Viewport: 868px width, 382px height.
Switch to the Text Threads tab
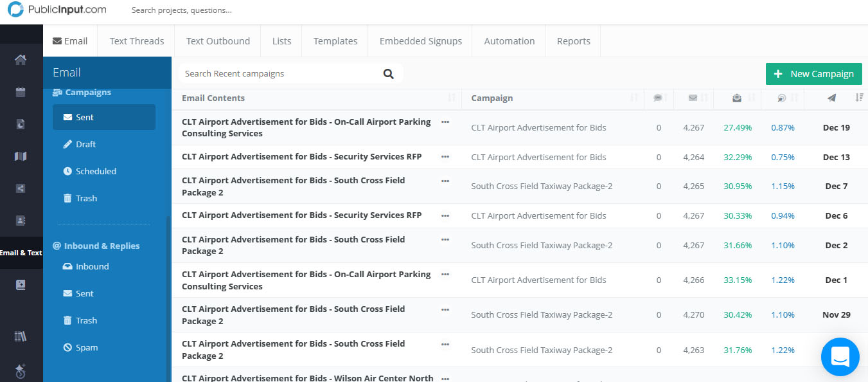137,41
